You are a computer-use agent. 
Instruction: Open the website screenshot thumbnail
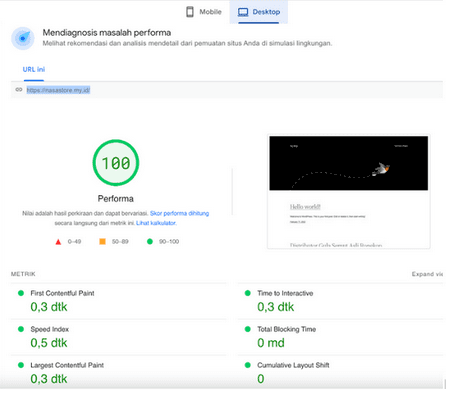pyautogui.click(x=349, y=192)
